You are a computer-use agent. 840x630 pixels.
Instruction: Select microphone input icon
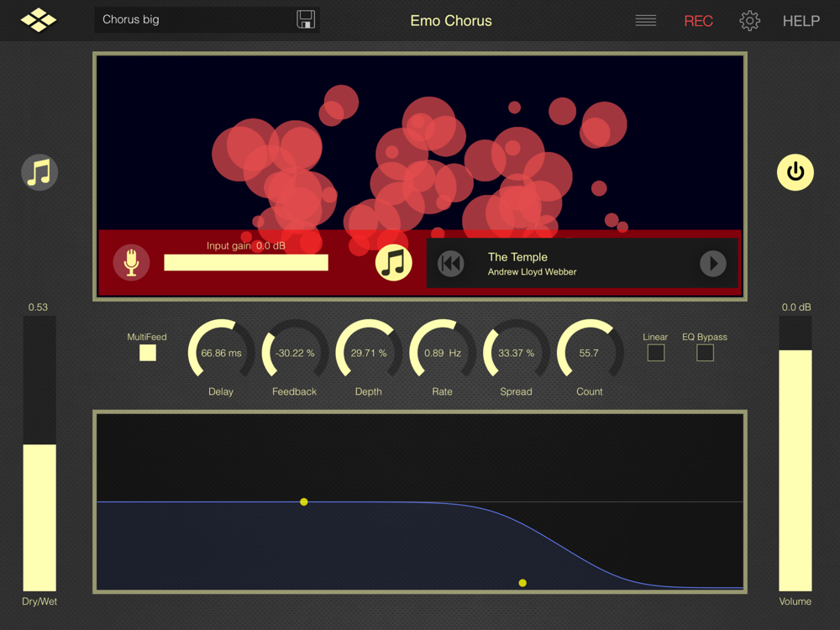click(x=131, y=262)
